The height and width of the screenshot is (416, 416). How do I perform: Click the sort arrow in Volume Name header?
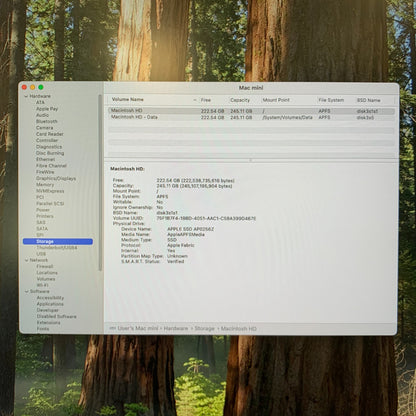coord(195,100)
